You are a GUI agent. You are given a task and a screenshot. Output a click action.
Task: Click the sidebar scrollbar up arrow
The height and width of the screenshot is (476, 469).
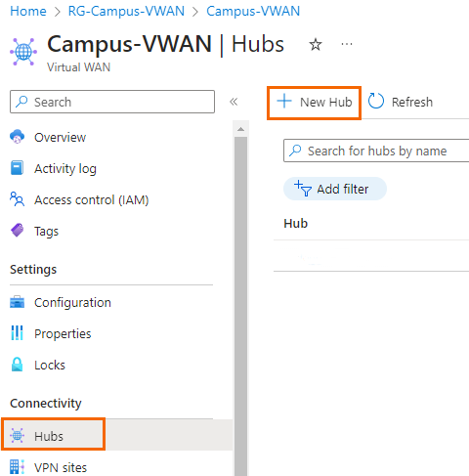point(240,129)
